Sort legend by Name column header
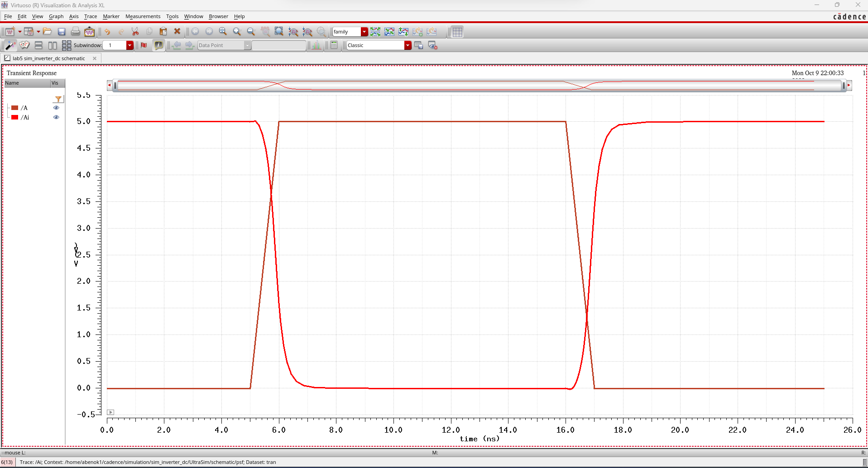868x468 pixels. click(x=27, y=83)
